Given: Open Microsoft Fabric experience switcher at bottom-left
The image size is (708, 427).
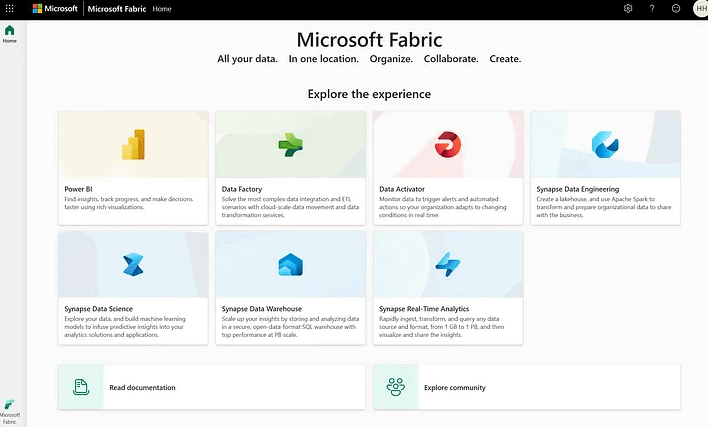Looking at the screenshot, I should tap(10, 409).
